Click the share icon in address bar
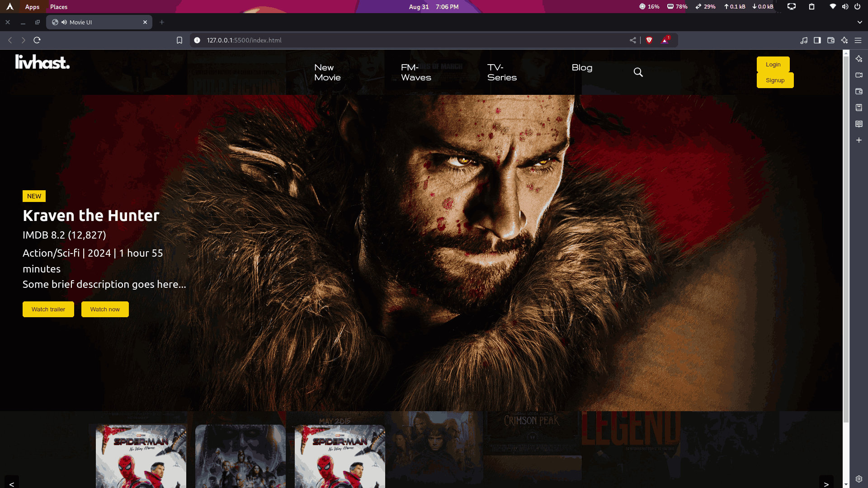The width and height of the screenshot is (868, 488). point(633,40)
